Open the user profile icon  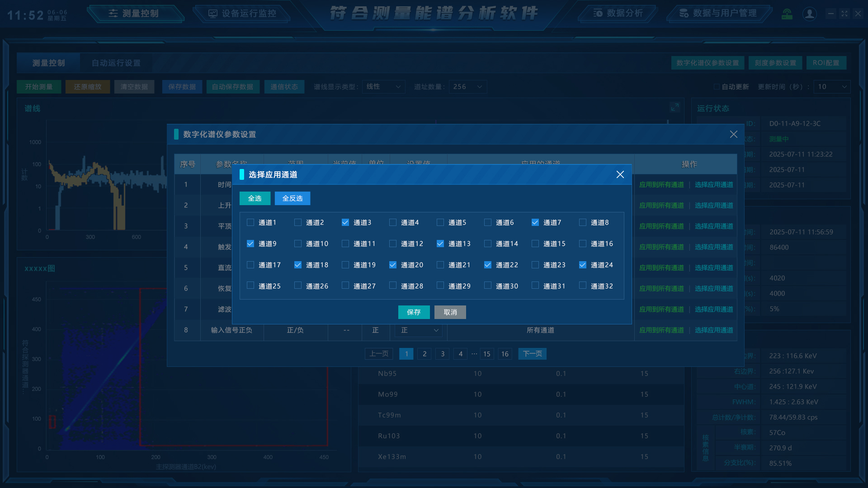809,14
